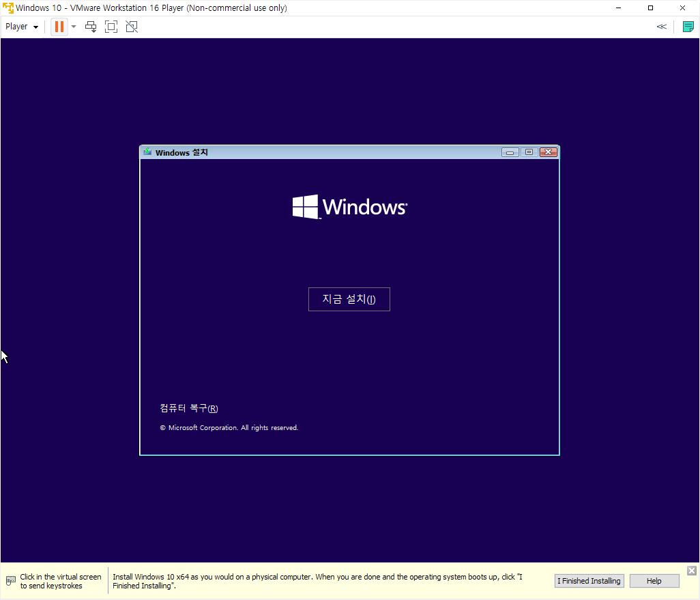Toggle Unity mode icon
Viewport: 700px width, 600px height.
pyautogui.click(x=132, y=27)
